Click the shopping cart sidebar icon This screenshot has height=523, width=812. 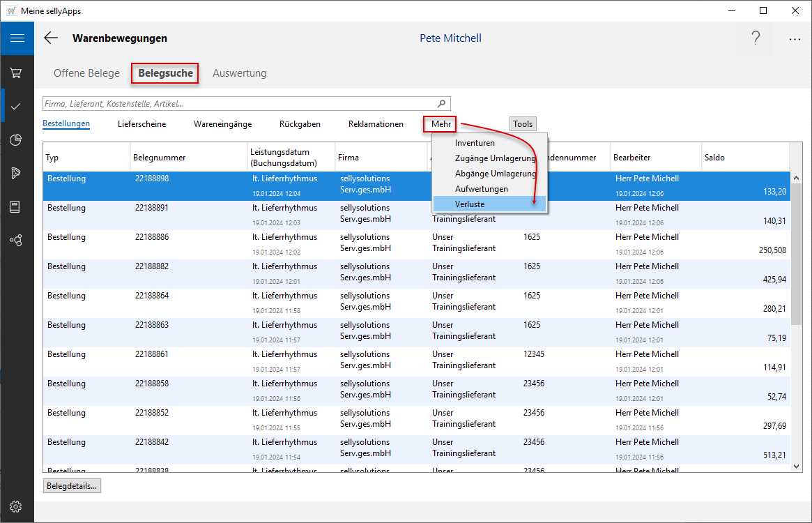click(17, 73)
